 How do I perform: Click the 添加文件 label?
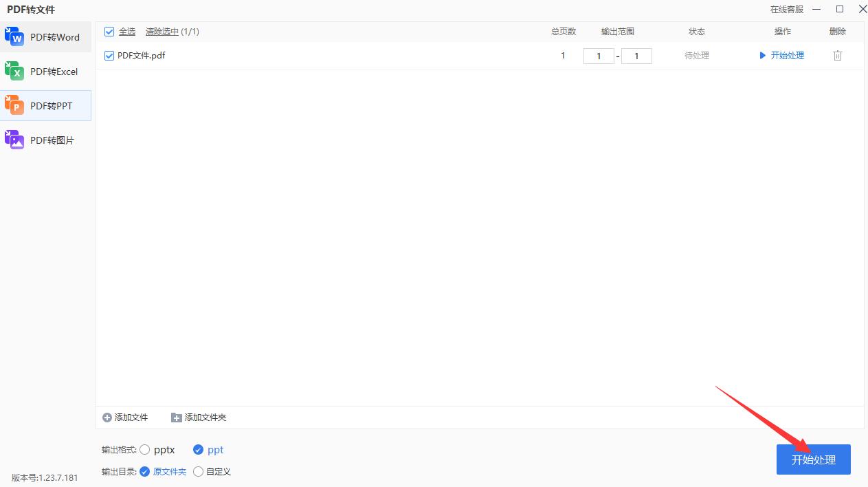pos(131,418)
